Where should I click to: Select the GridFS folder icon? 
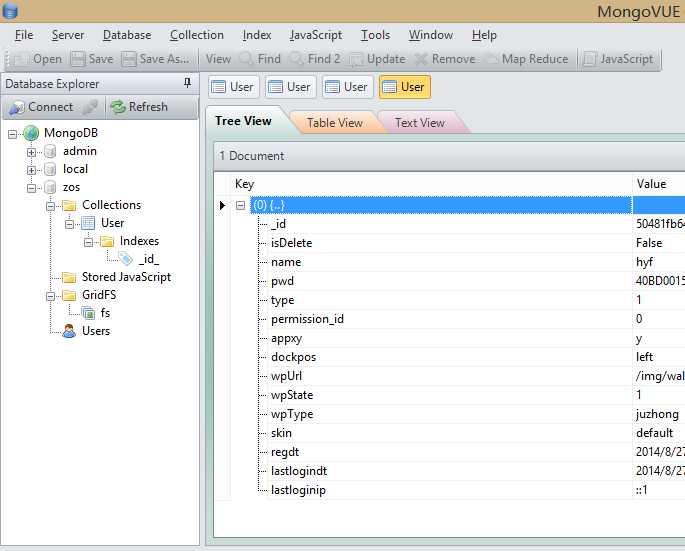click(x=69, y=295)
